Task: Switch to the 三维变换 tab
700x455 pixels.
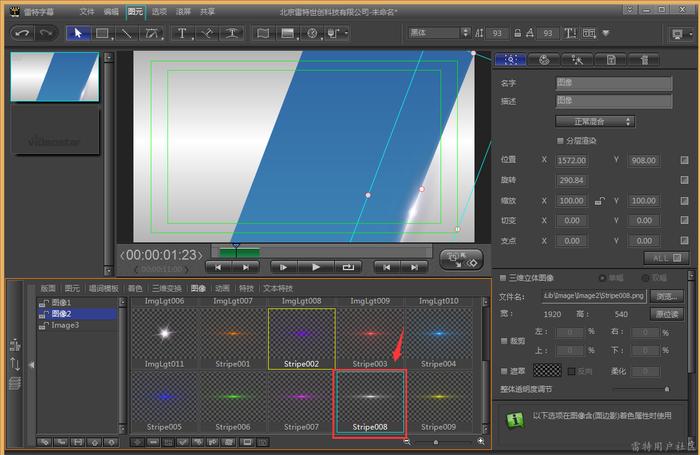Action: pyautogui.click(x=167, y=288)
